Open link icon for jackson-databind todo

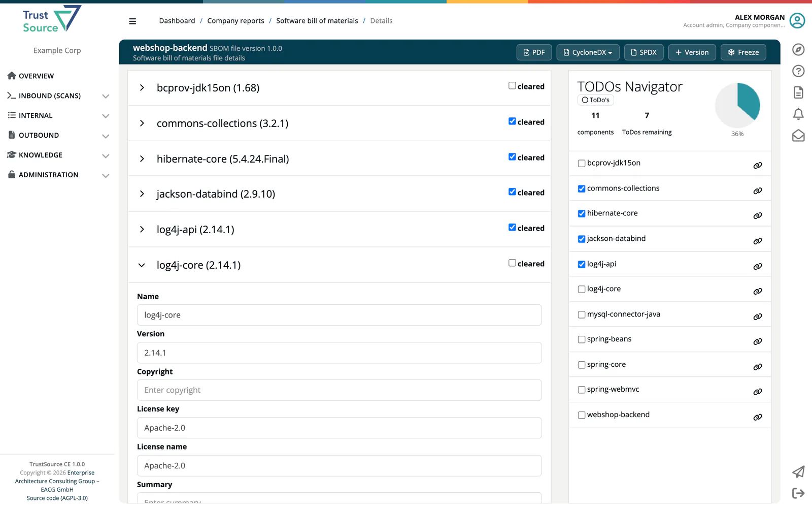[758, 241]
